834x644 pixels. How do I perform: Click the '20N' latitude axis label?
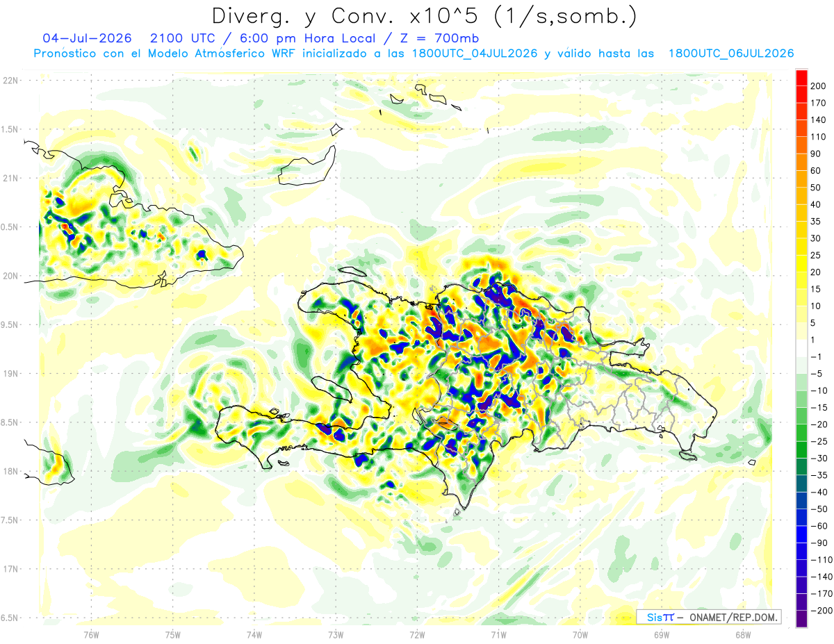click(x=10, y=276)
